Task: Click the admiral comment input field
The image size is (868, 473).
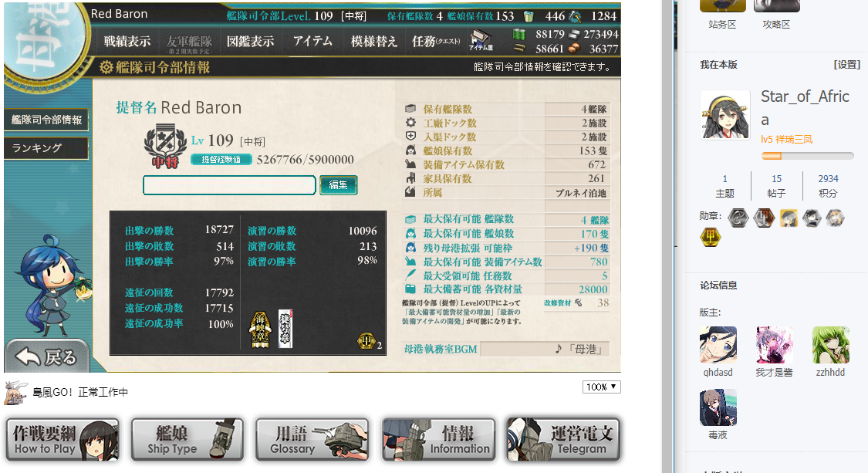Action: point(229,185)
